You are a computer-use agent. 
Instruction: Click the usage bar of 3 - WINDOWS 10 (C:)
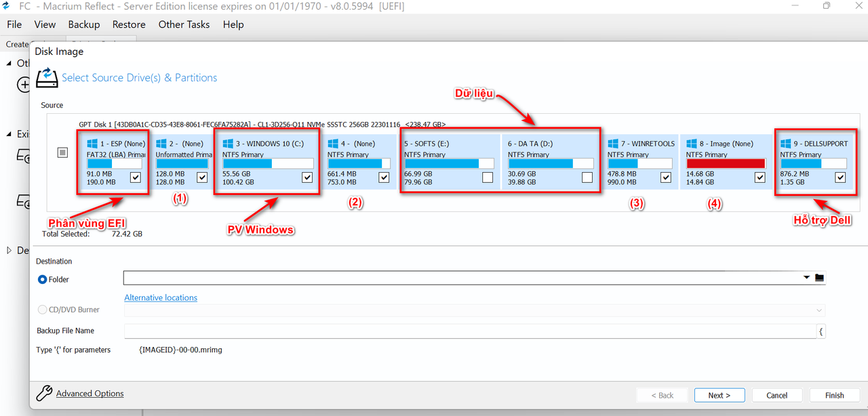pos(268,163)
